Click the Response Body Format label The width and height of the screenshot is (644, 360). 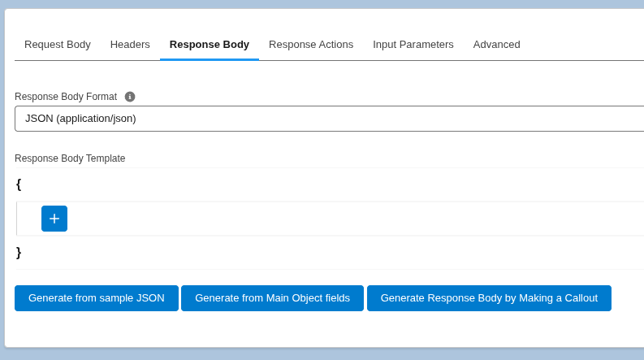point(66,97)
